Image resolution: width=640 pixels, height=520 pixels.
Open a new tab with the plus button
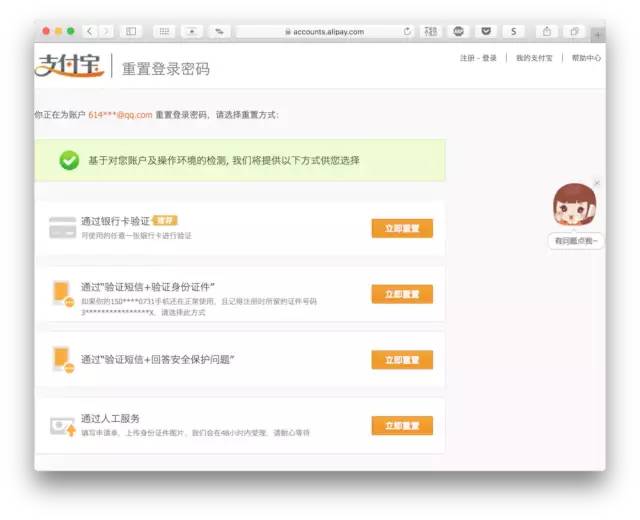597,35
